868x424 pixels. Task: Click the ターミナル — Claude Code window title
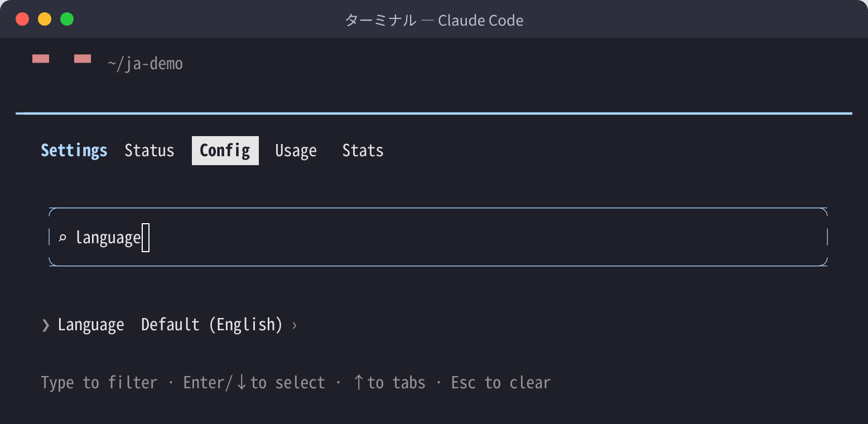[x=434, y=21]
